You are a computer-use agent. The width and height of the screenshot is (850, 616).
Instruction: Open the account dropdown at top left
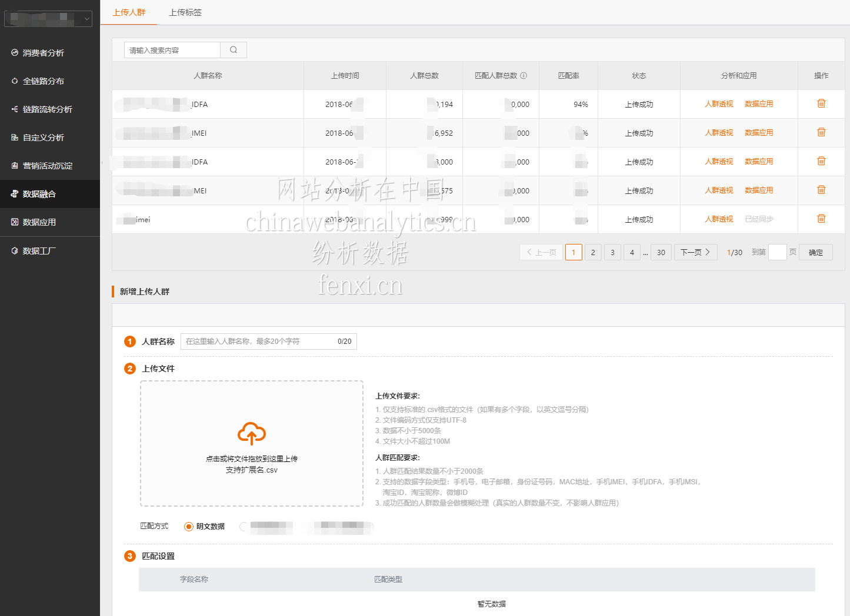coord(48,19)
